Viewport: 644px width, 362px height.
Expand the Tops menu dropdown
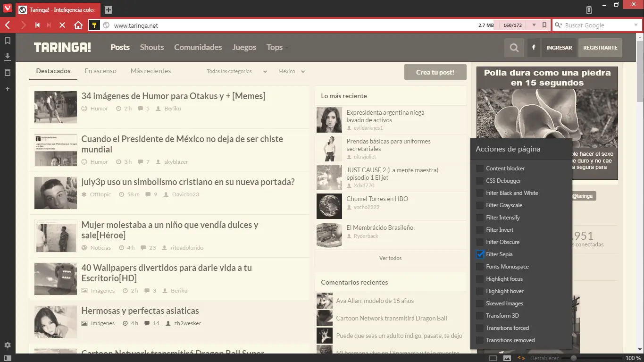[x=277, y=47]
